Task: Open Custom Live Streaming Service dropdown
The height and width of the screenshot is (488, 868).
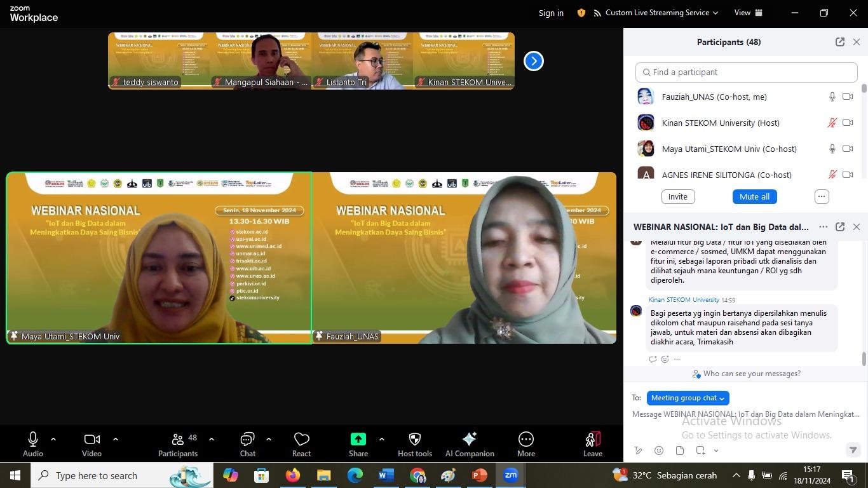Action: coord(656,13)
